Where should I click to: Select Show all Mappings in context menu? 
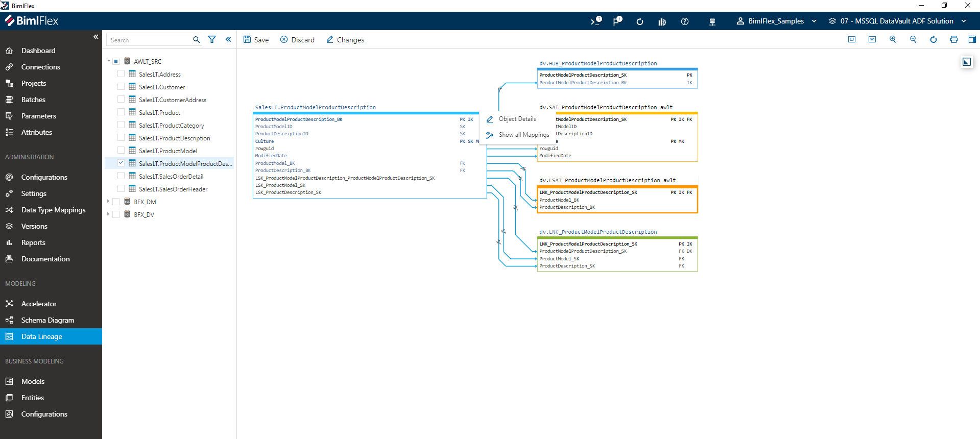coord(517,135)
